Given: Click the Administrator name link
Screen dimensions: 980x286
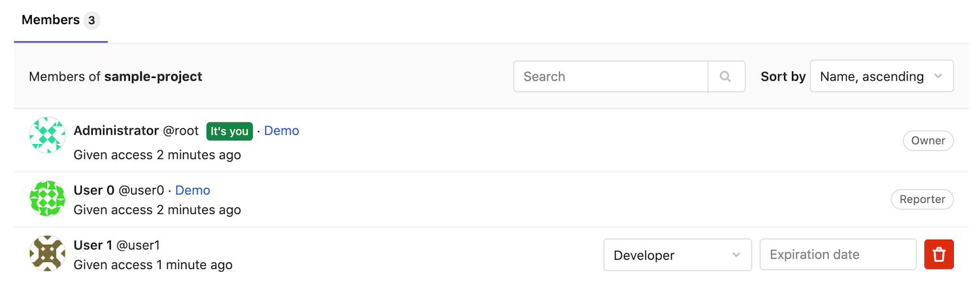Looking at the screenshot, I should click(116, 131).
